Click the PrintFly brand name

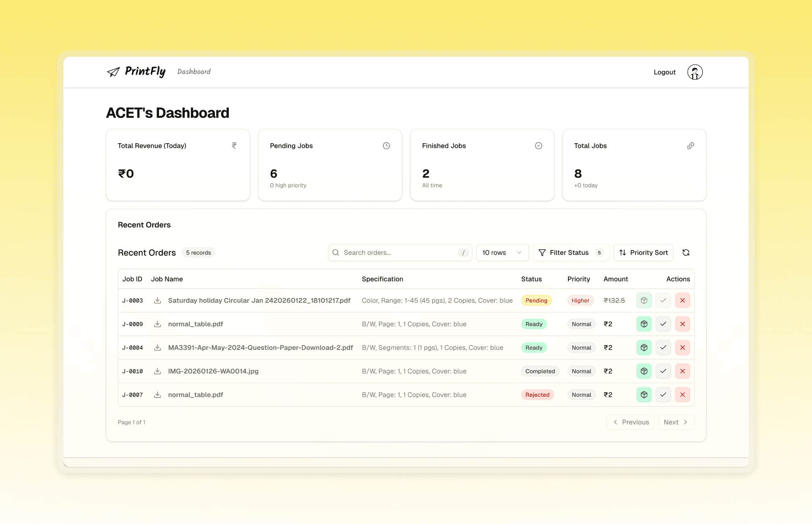[x=145, y=71]
